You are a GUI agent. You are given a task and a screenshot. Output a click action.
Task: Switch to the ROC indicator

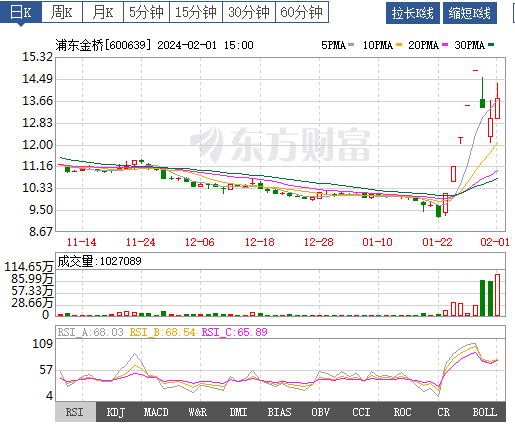pos(402,412)
